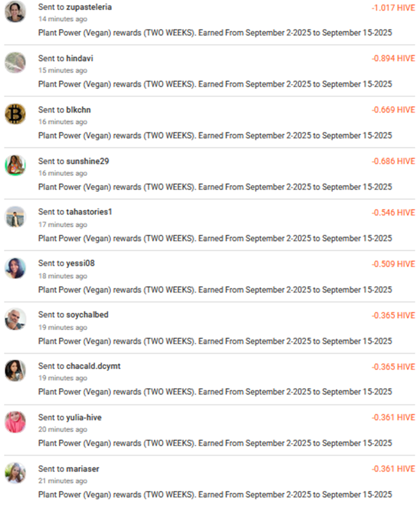Open the sunshine29 username link
420x506 pixels.
point(87,161)
